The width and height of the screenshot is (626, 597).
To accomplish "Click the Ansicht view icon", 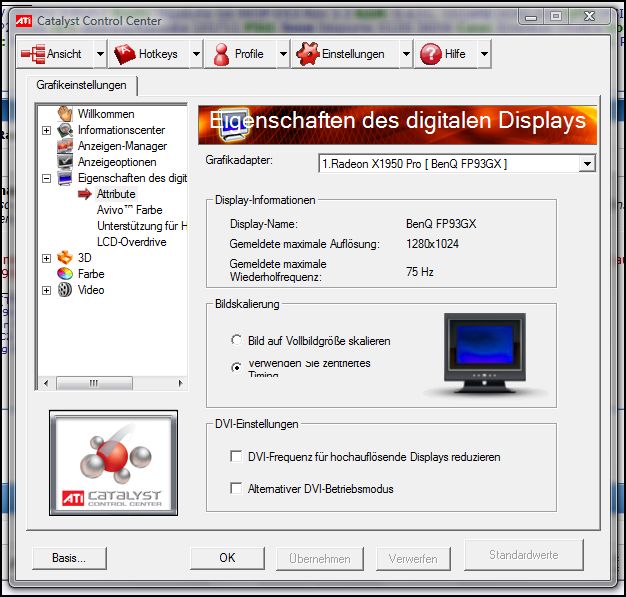I will (33, 54).
